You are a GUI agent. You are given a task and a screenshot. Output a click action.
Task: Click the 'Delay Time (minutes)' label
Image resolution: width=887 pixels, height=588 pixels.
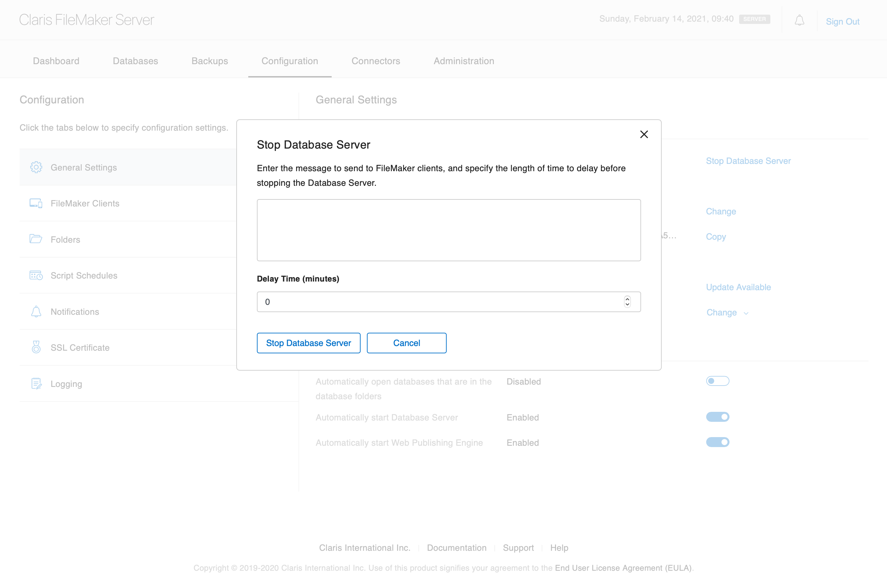pyautogui.click(x=298, y=279)
